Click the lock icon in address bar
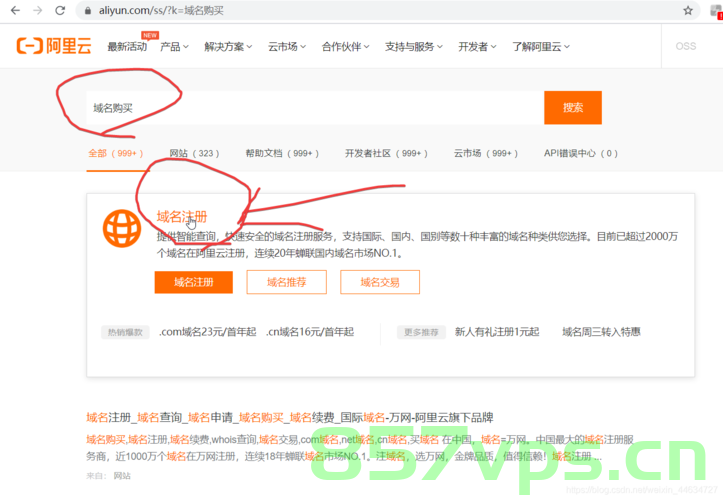The image size is (723, 500). 88,11
